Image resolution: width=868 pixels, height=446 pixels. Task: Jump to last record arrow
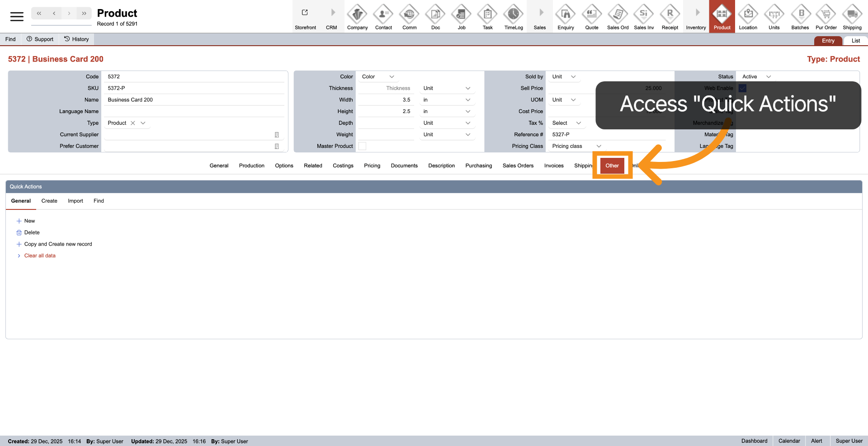pos(84,14)
